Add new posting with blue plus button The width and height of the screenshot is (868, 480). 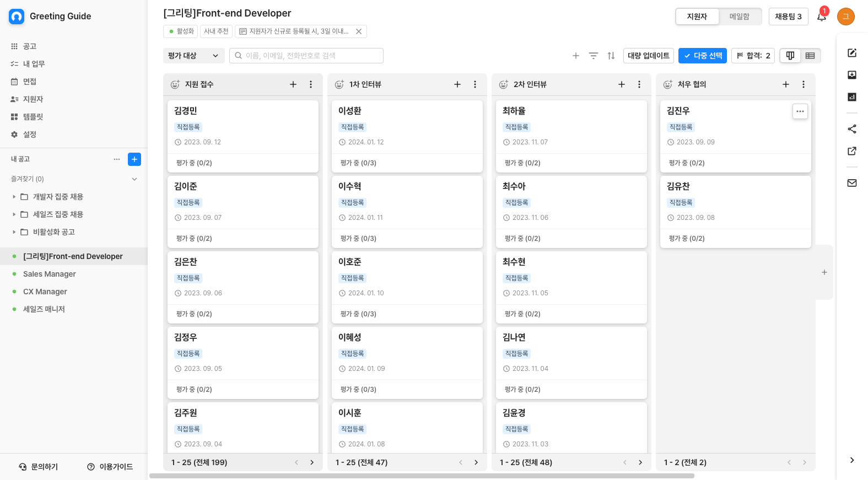pyautogui.click(x=134, y=159)
